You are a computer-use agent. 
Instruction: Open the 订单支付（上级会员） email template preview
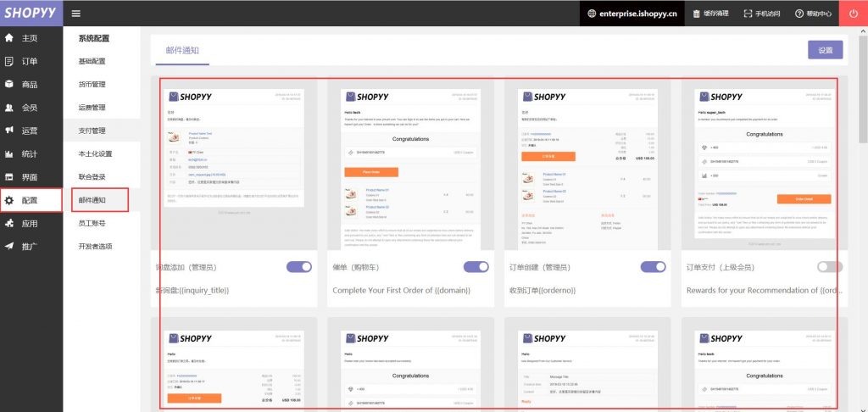(x=765, y=163)
